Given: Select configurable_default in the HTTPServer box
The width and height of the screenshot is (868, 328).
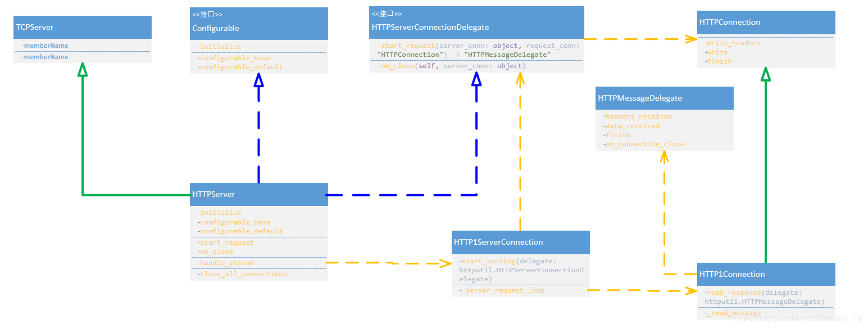Looking at the screenshot, I should [242, 231].
